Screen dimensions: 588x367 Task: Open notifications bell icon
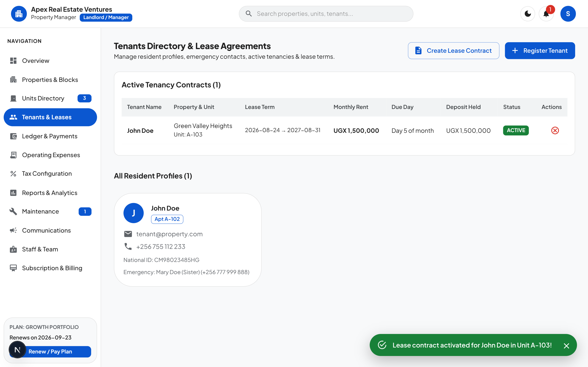[x=546, y=14]
